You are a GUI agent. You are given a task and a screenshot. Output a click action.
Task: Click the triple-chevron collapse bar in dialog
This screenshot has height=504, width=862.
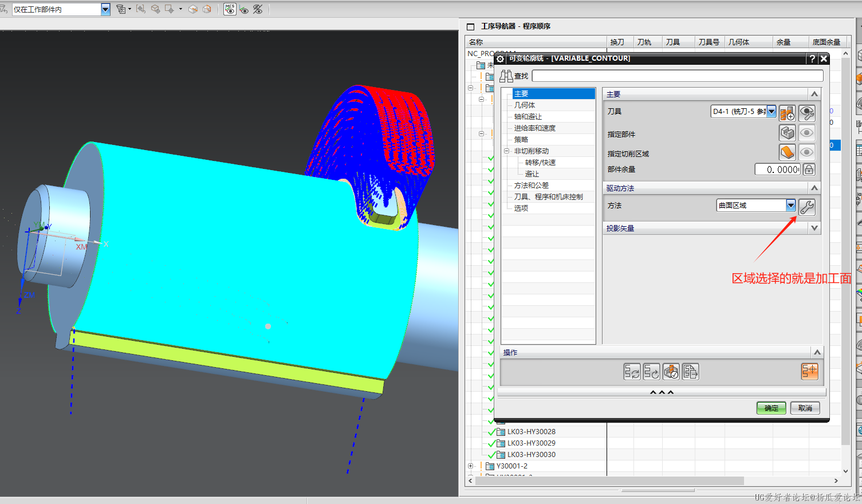click(x=662, y=392)
